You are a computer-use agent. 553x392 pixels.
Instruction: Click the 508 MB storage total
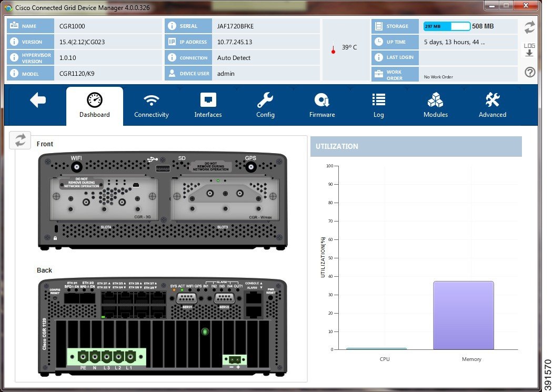[483, 26]
